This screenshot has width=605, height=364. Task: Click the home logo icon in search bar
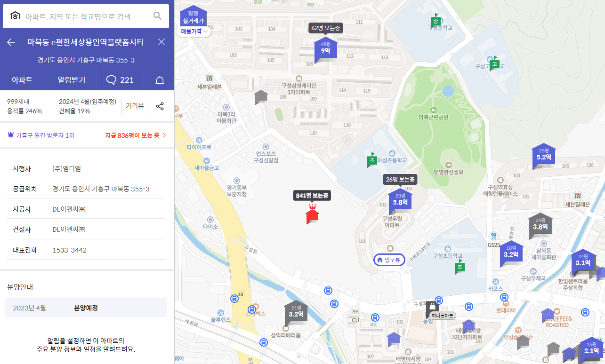15,16
